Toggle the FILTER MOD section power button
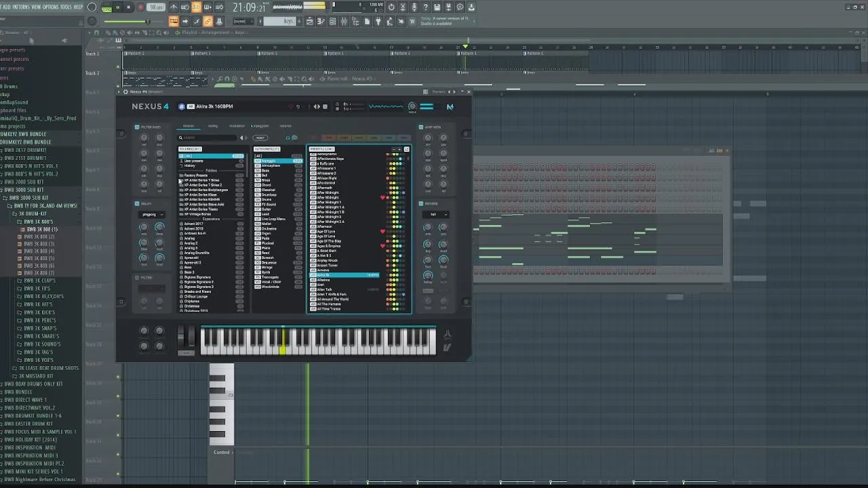The width and height of the screenshot is (868, 488). pos(136,127)
